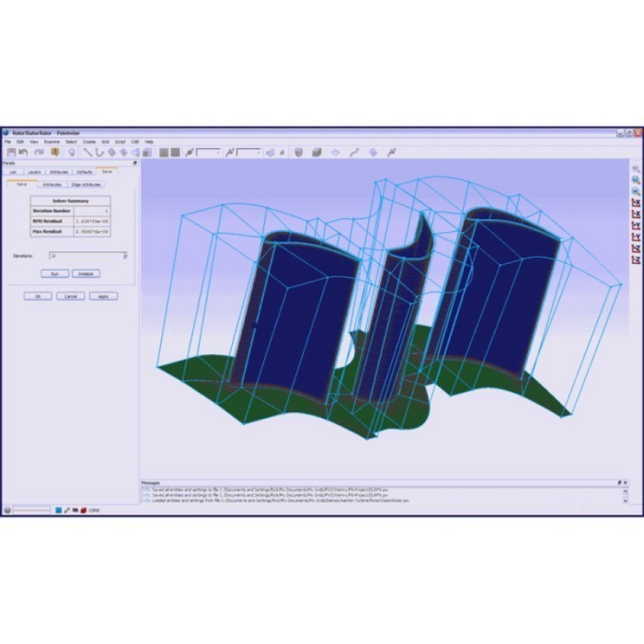Click the topmost zoom magnifier view icon
Screen dimensions: 644x644
636,168
